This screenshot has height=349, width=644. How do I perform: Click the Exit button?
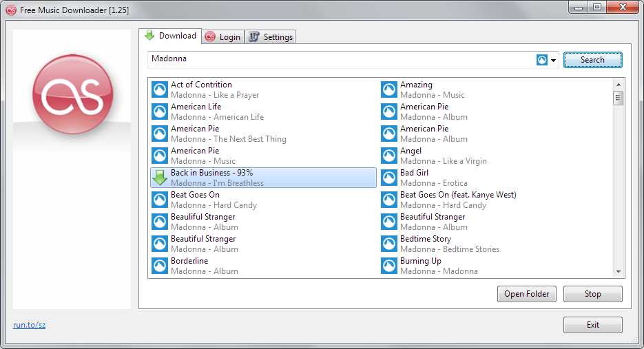(x=592, y=325)
